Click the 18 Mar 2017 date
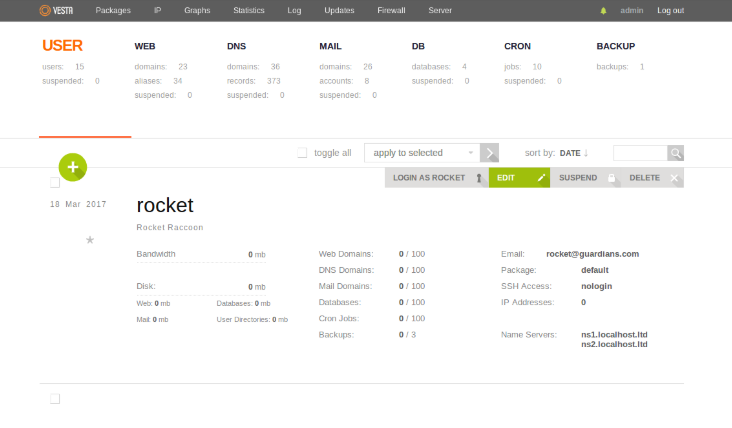The height and width of the screenshot is (428, 732). (78, 204)
